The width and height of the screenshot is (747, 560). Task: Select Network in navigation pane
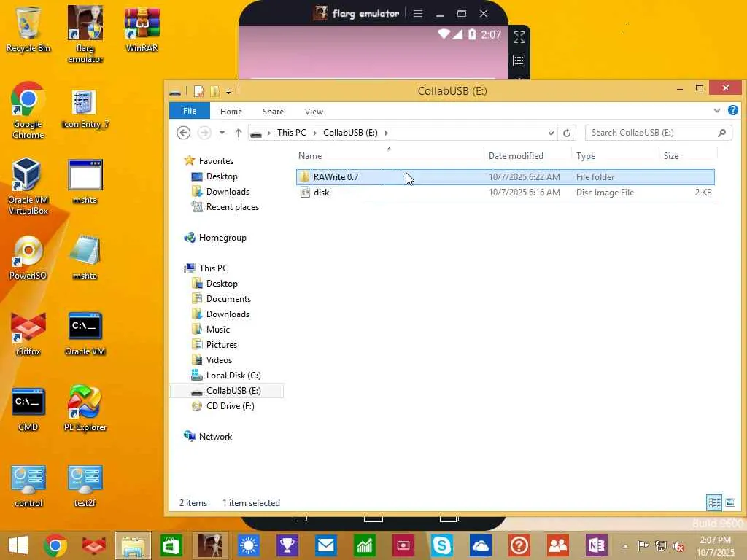[x=209, y=436]
